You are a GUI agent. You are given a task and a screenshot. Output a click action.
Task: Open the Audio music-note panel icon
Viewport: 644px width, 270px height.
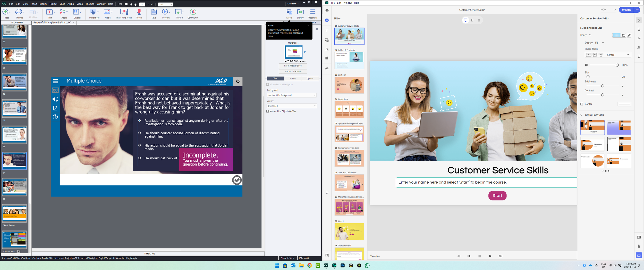click(x=639, y=47)
